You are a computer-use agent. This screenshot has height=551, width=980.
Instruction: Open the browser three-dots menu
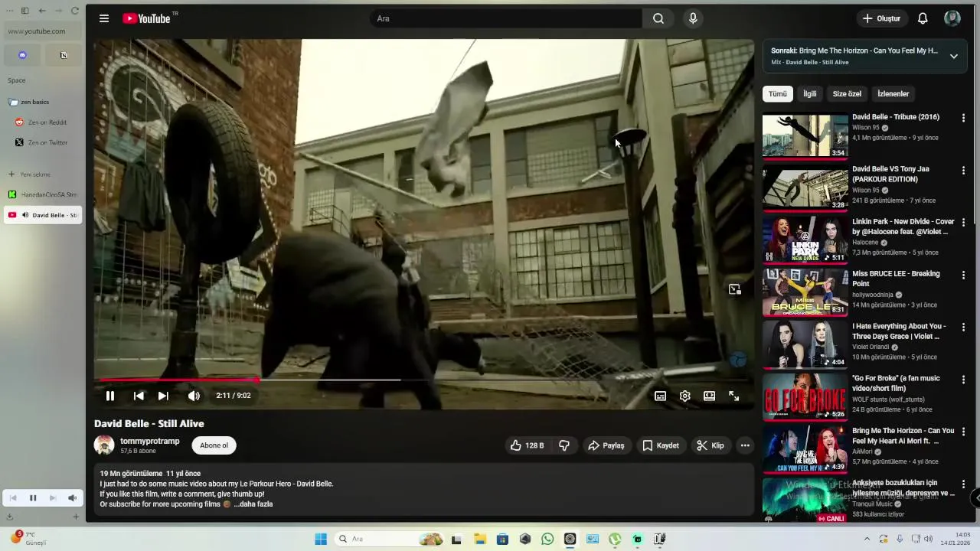click(x=9, y=11)
